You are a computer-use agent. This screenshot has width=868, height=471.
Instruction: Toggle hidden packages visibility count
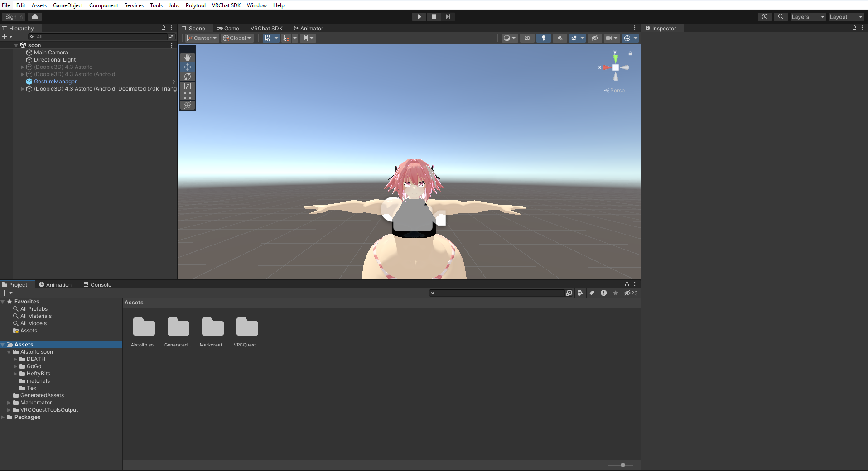tap(631, 293)
